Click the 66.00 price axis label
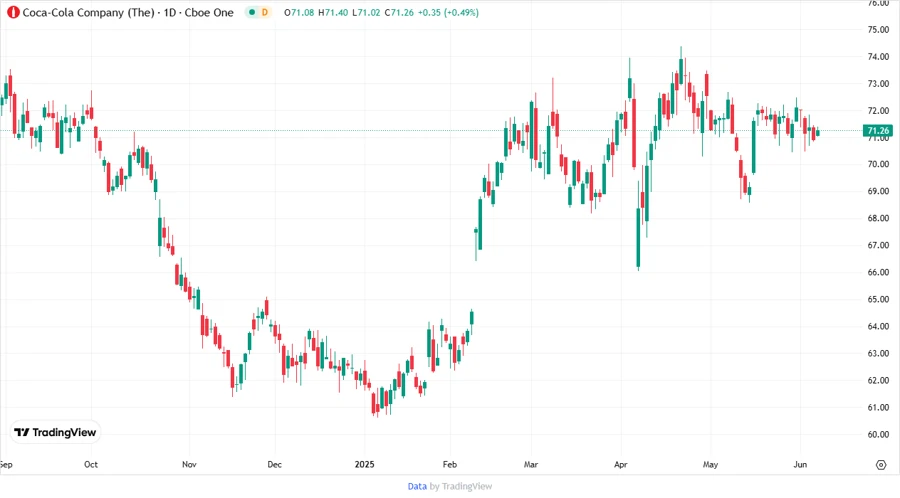 pos(878,273)
